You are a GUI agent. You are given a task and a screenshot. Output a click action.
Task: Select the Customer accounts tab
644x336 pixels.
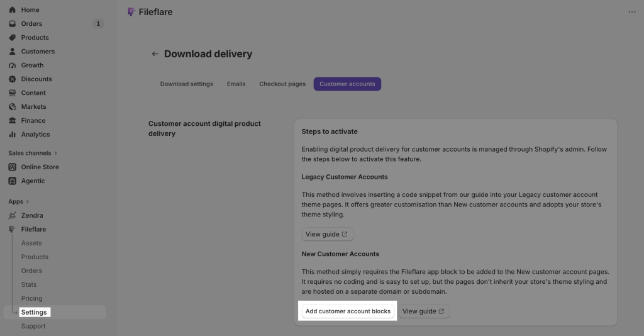pyautogui.click(x=347, y=84)
